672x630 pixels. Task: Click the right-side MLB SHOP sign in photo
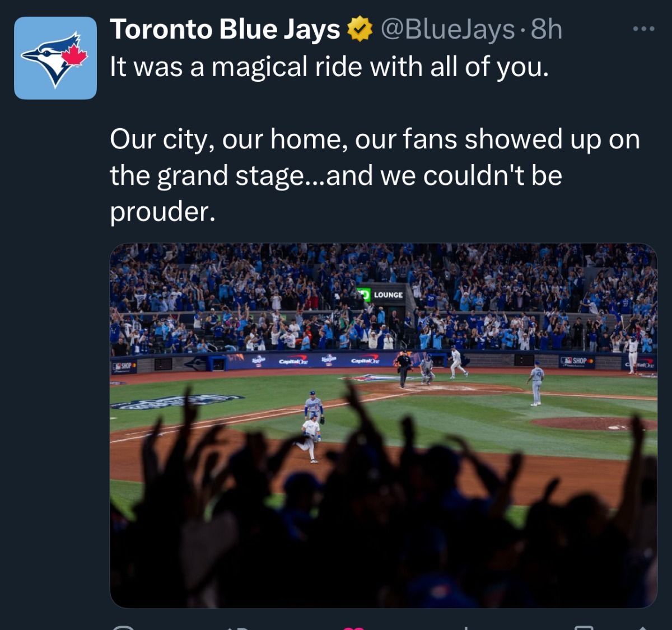tap(577, 361)
